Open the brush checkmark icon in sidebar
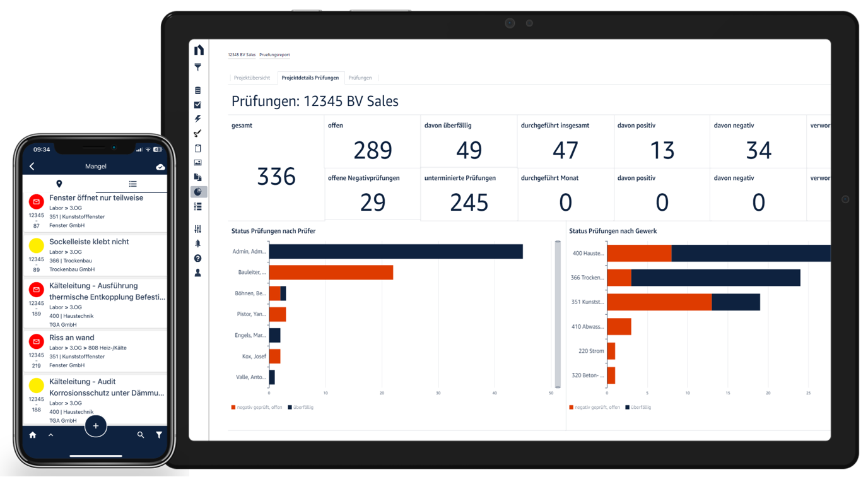 pos(198,133)
